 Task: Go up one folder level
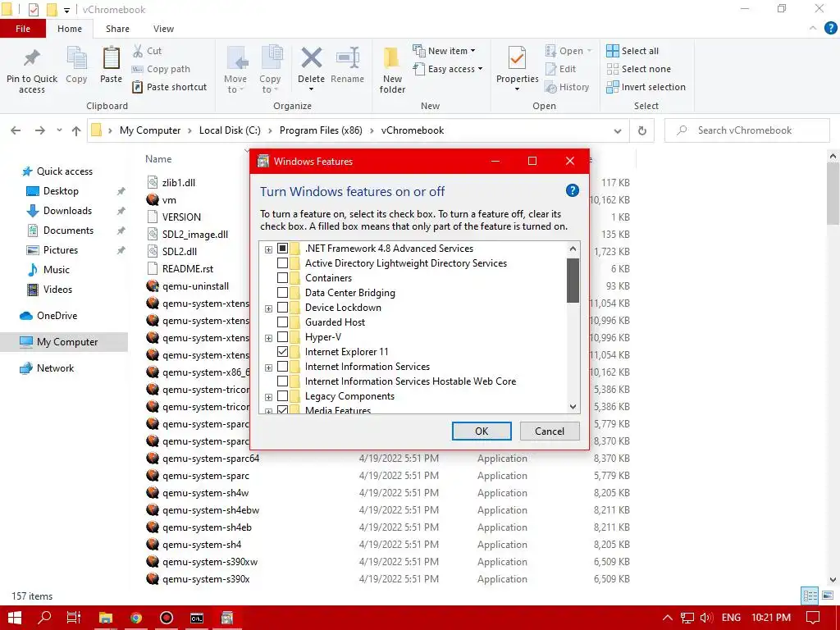(x=76, y=130)
